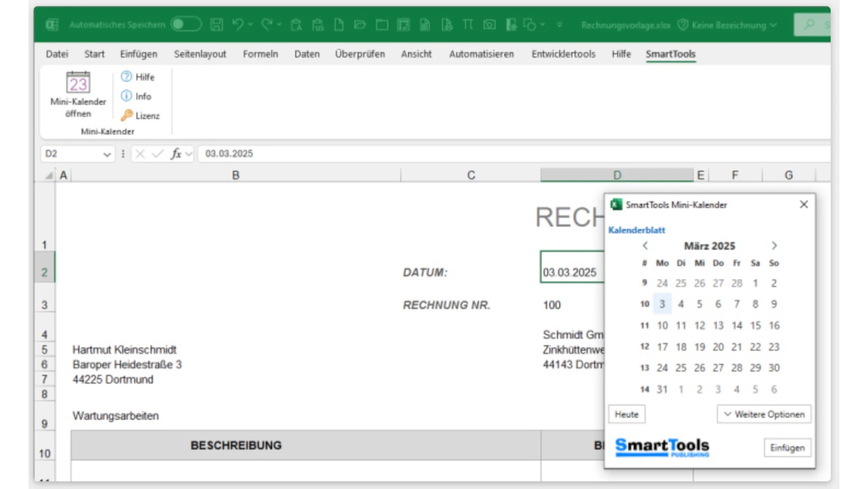Image resolution: width=868 pixels, height=489 pixels.
Task: Click the open folder icon
Action: pyautogui.click(x=360, y=25)
